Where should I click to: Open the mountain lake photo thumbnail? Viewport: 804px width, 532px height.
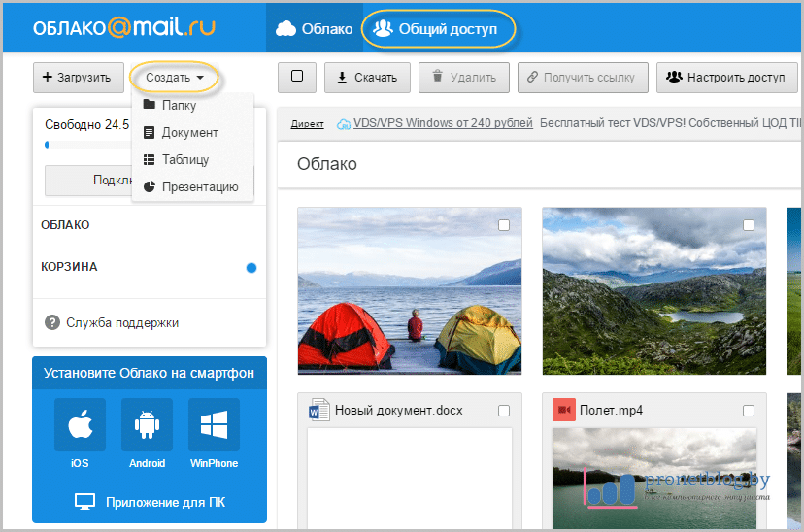(x=654, y=291)
